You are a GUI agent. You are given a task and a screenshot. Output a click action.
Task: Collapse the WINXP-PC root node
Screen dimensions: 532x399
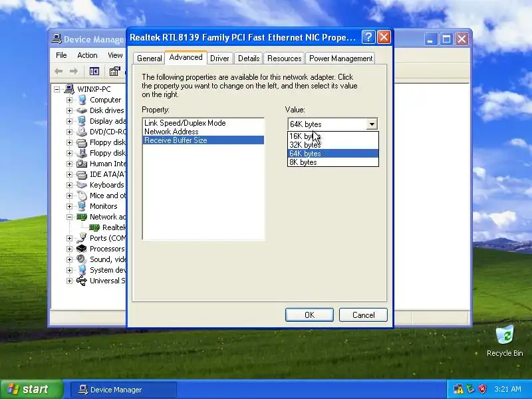pyautogui.click(x=57, y=89)
